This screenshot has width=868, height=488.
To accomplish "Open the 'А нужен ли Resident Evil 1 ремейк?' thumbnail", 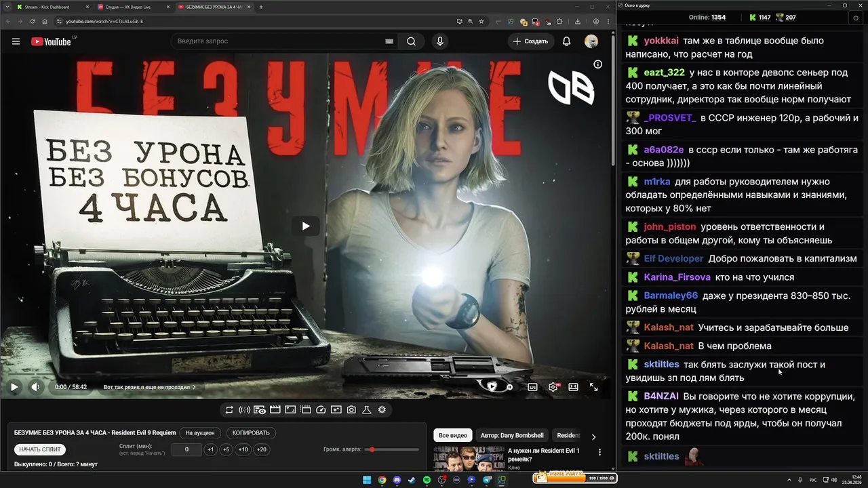I will 468,458.
